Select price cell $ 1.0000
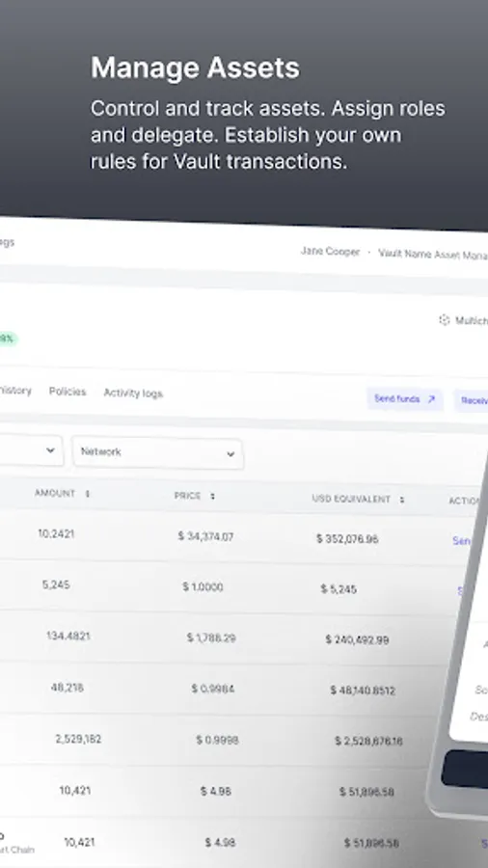 [203, 587]
